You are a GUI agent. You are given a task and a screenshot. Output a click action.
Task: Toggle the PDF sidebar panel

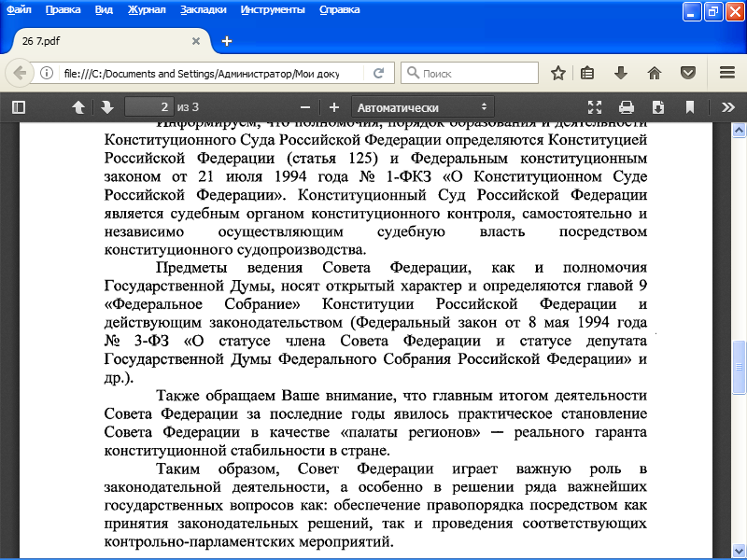(x=19, y=107)
